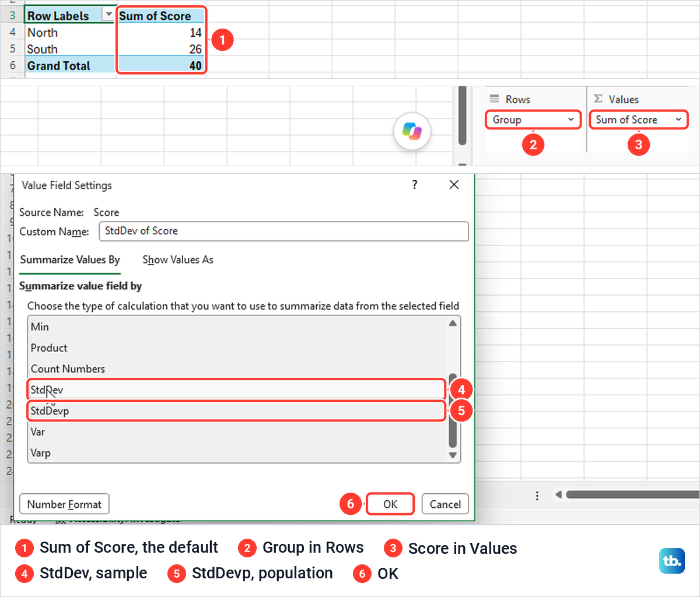Select the Sum of Score header cell
The height and width of the screenshot is (597, 700).
(x=162, y=16)
